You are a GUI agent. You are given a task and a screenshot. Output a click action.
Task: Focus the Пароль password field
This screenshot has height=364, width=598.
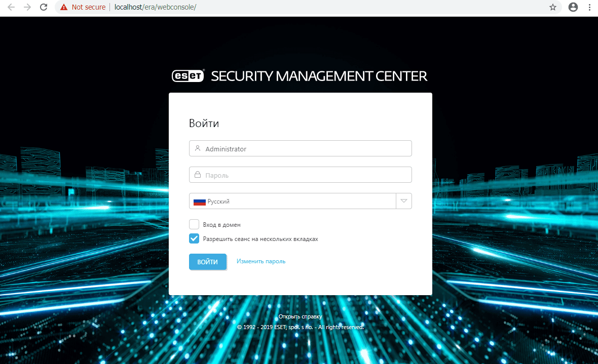coord(300,175)
